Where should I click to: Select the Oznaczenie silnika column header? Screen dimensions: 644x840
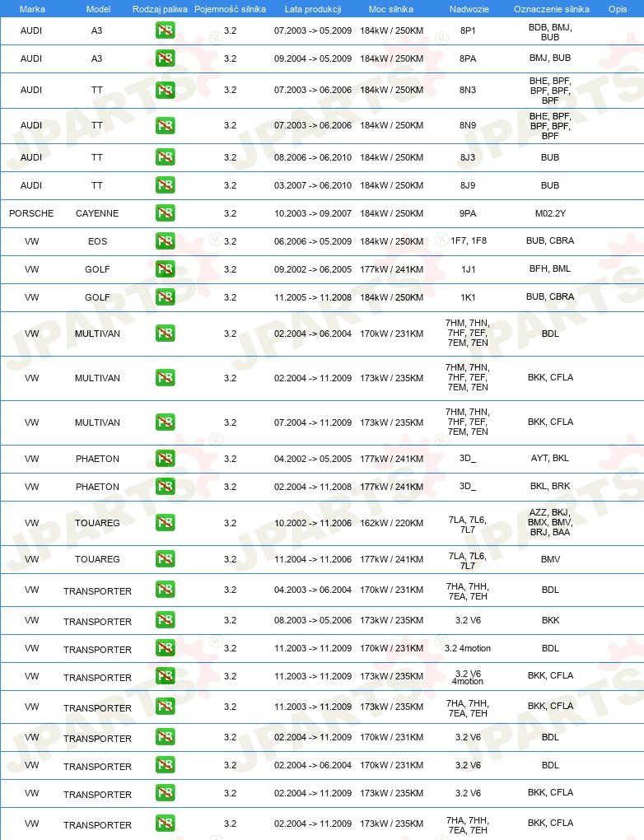click(551, 9)
